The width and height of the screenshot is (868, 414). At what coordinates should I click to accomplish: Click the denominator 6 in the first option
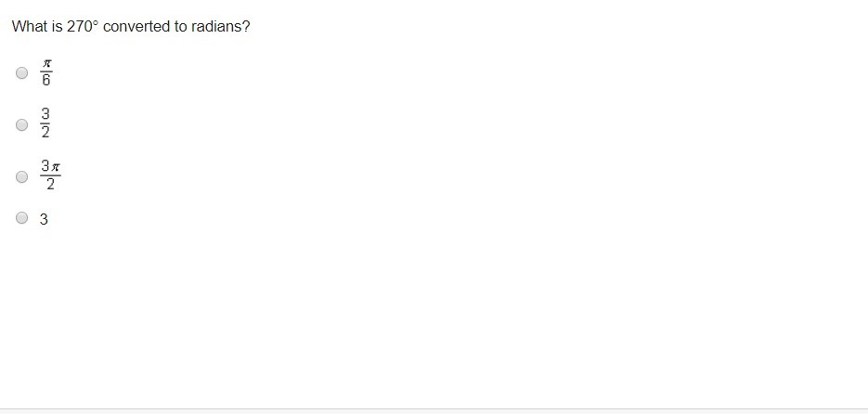(46, 81)
